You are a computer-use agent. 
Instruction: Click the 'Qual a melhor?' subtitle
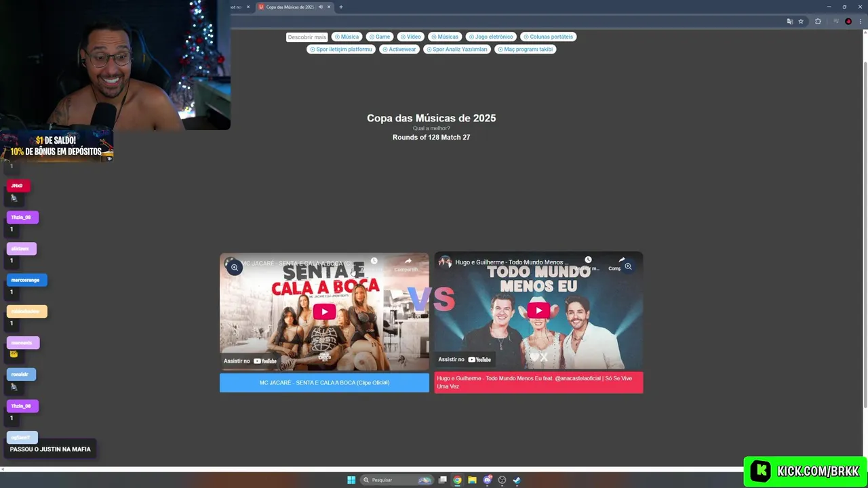[431, 128]
